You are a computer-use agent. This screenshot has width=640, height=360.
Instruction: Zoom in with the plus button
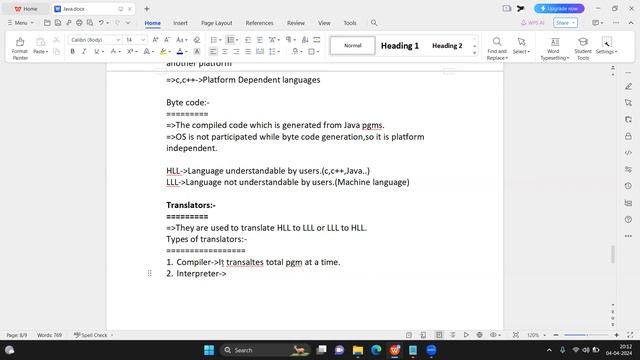pyautogui.click(x=616, y=335)
